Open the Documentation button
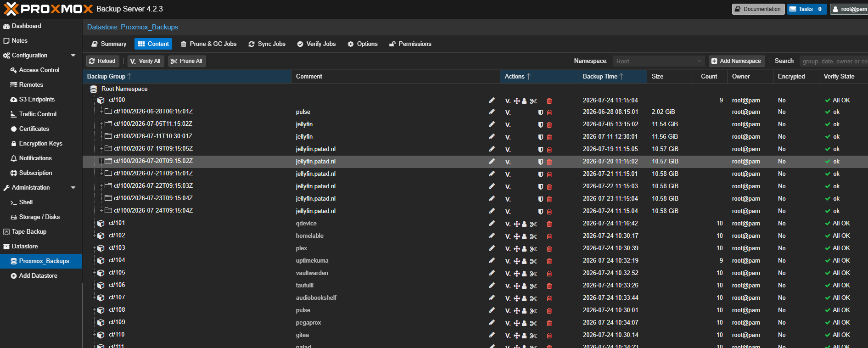The height and width of the screenshot is (348, 868). click(x=758, y=9)
